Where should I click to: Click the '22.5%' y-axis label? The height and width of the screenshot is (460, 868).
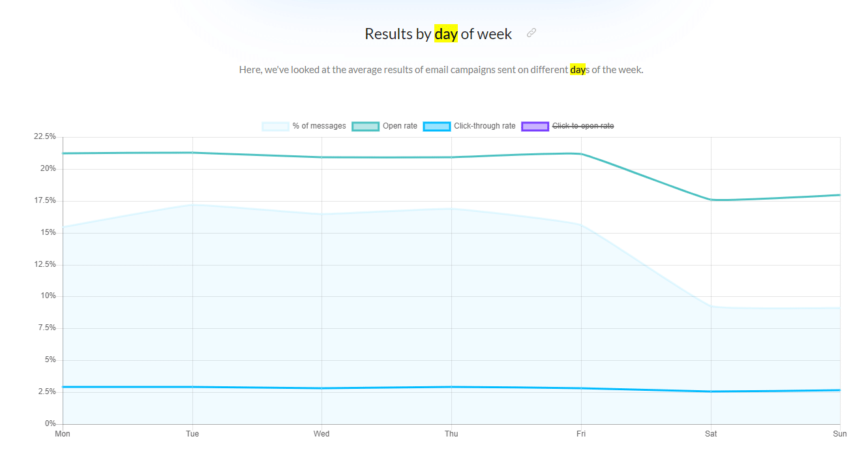click(45, 136)
